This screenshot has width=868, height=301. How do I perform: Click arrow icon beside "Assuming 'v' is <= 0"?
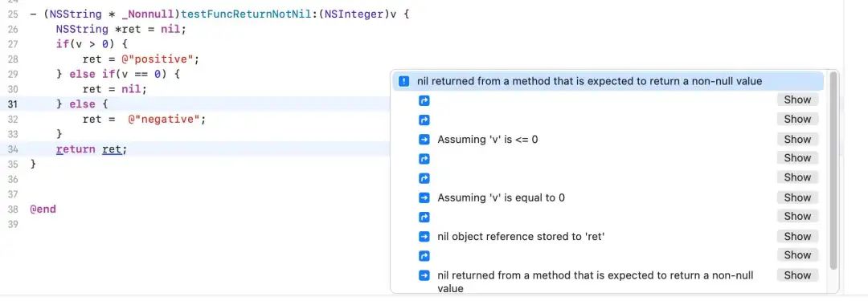[x=424, y=140]
